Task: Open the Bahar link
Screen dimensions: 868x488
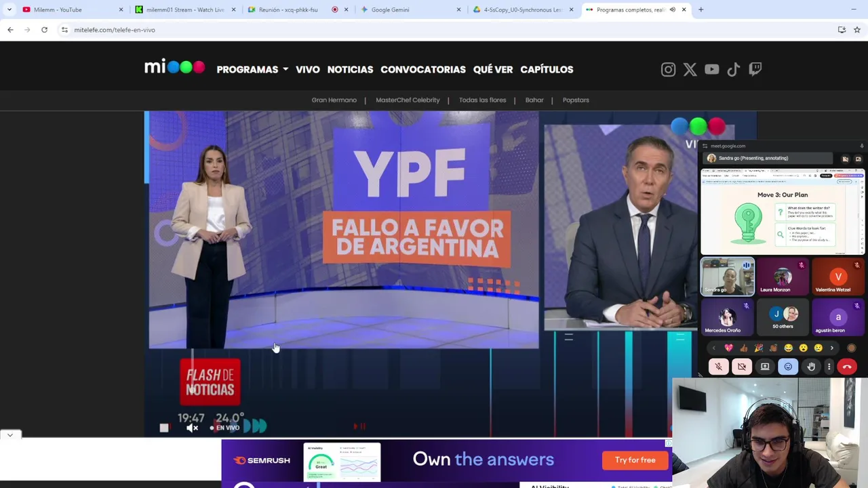Action: pyautogui.click(x=534, y=100)
